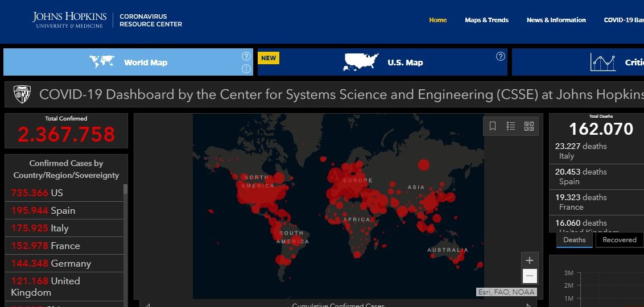Open the News & Information menu
The width and height of the screenshot is (644, 307).
point(556,20)
